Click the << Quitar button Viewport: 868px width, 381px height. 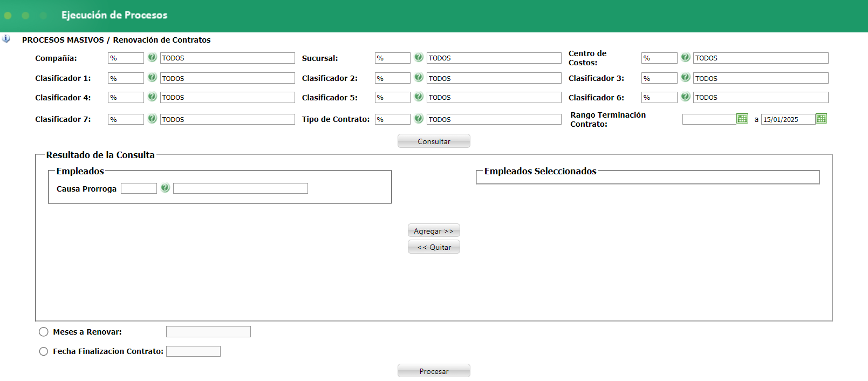coord(434,247)
